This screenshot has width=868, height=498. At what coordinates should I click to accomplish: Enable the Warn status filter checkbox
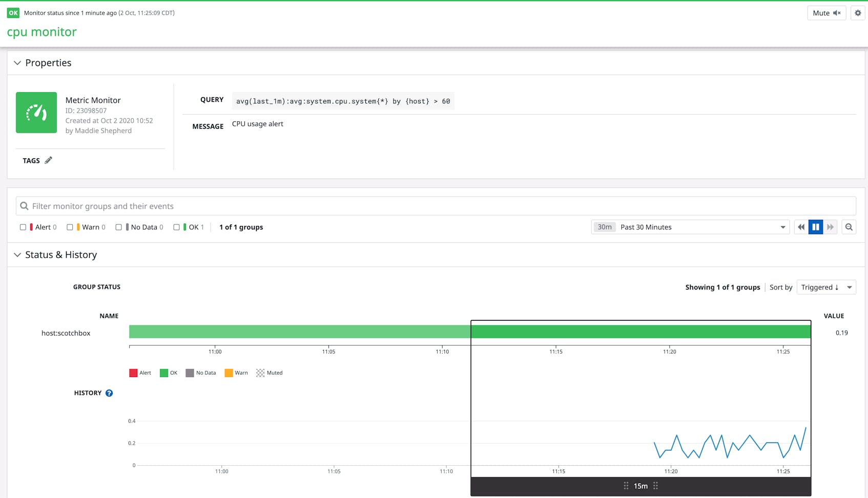point(70,227)
